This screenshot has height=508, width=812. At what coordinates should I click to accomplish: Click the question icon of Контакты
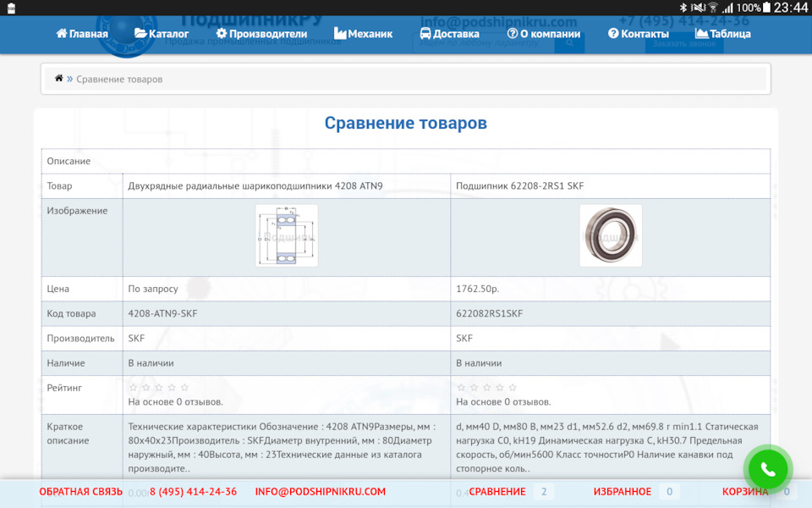coord(613,33)
